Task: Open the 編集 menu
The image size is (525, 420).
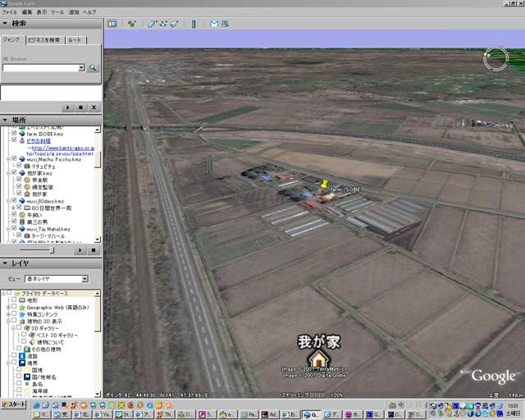Action: (27, 12)
